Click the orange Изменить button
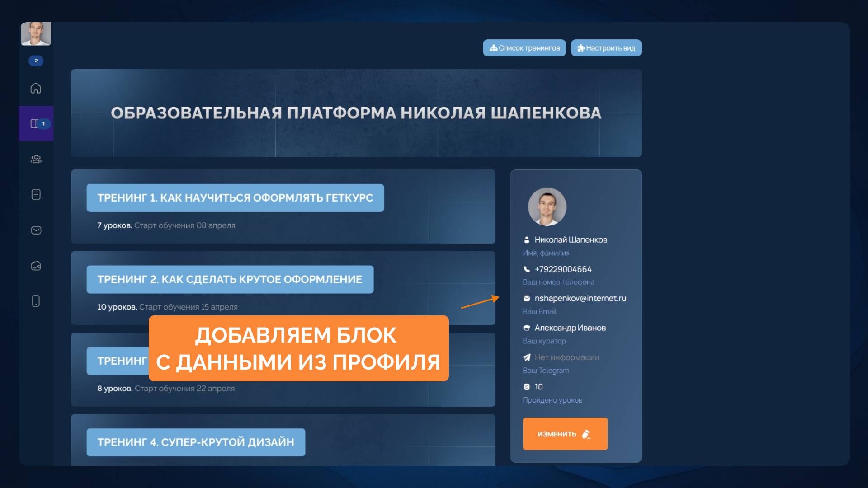This screenshot has height=488, width=868. [x=565, y=434]
